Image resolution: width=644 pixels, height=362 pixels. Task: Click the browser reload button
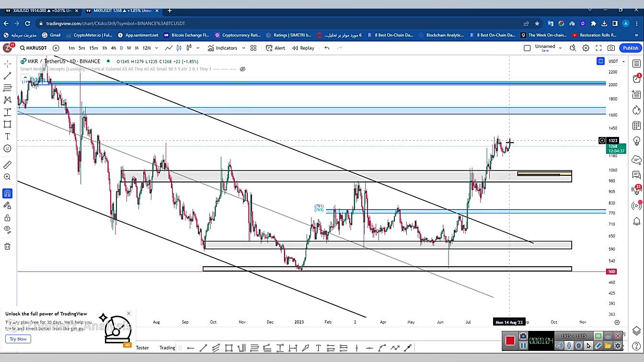click(27, 23)
